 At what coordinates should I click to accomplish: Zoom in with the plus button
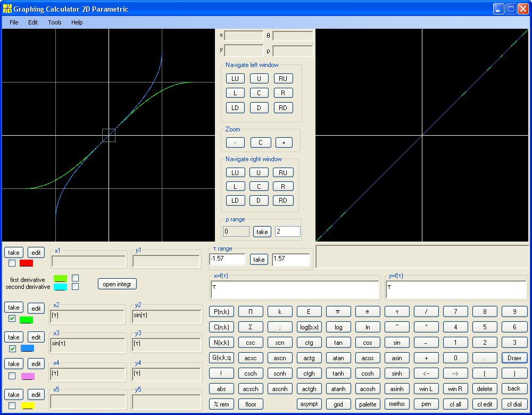click(x=284, y=143)
